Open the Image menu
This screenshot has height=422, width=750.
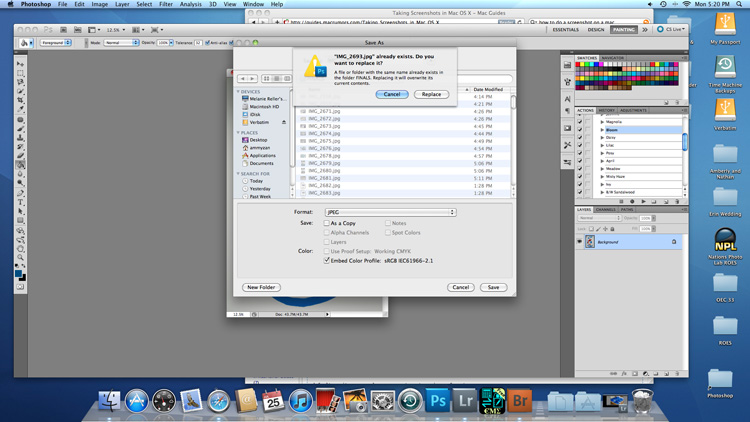[x=99, y=4]
